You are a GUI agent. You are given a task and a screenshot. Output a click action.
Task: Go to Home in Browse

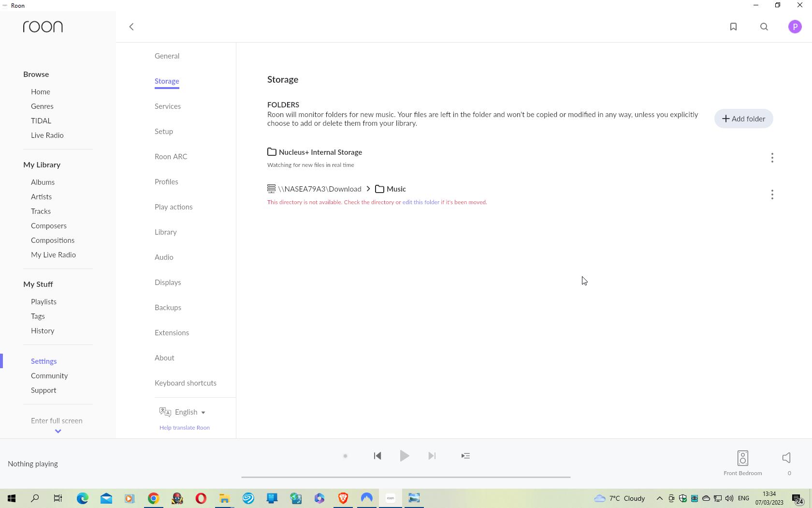(41, 92)
